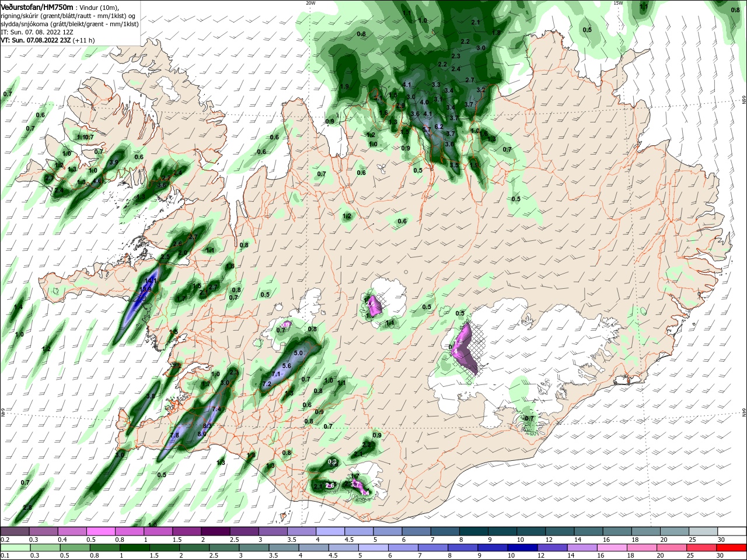Image resolution: width=747 pixels, height=560 pixels.
Task: Click the '7.1' precipitation value on the map
Action: point(276,374)
